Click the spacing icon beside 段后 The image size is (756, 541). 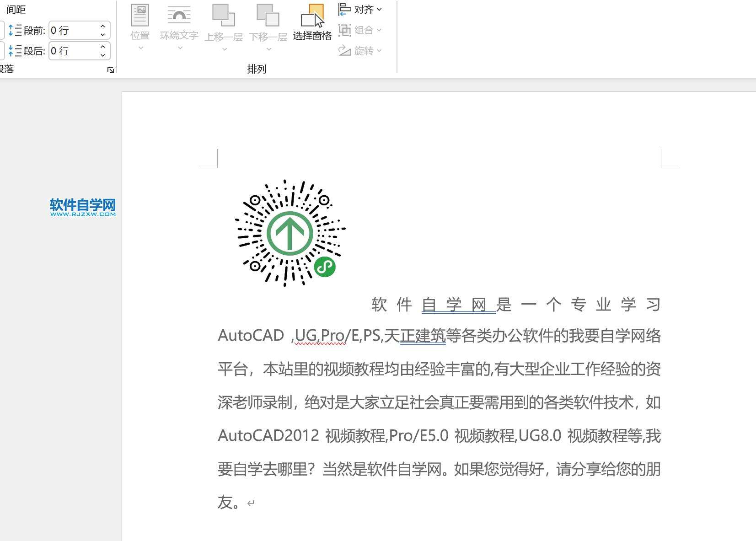click(15, 51)
